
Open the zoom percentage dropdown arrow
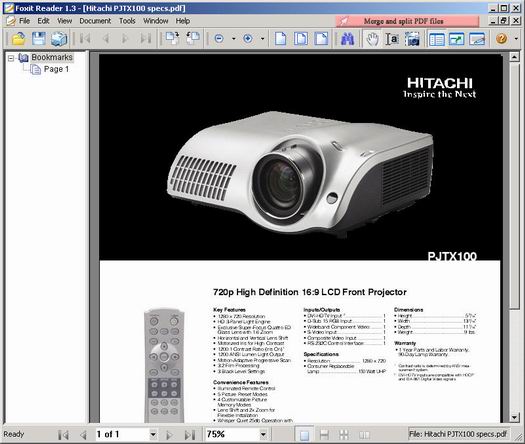(x=264, y=434)
